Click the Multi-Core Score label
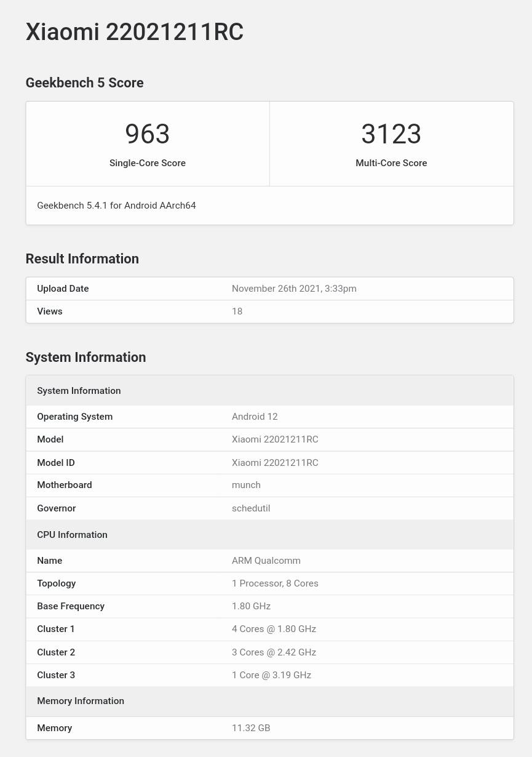 click(391, 163)
